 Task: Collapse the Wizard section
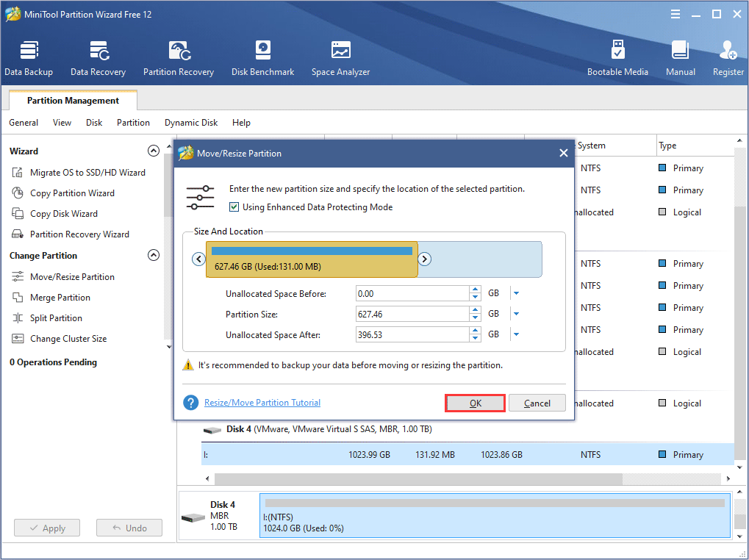coord(154,151)
